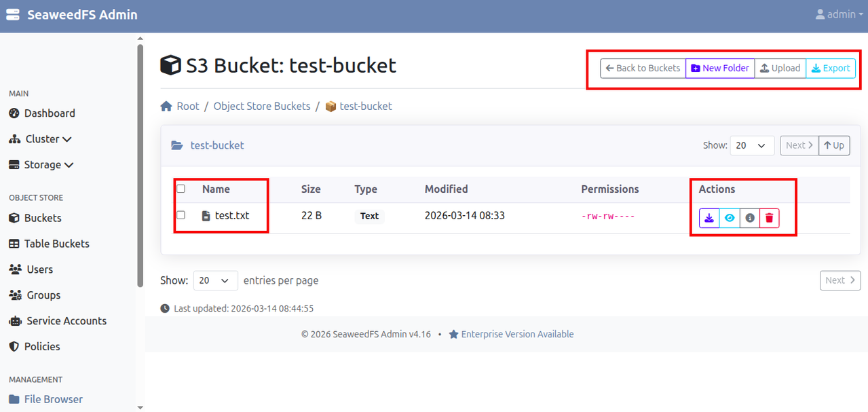Click the home icon in breadcrumb
868x412 pixels.
coord(166,106)
